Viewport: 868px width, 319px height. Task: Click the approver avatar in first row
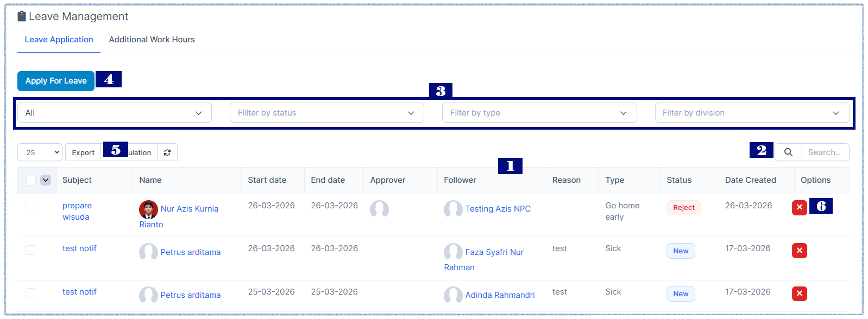(379, 209)
